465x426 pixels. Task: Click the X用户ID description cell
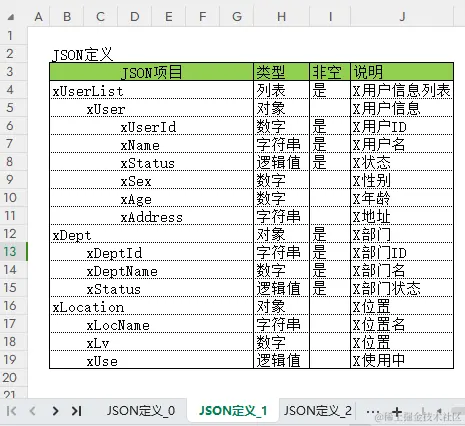[x=402, y=126]
